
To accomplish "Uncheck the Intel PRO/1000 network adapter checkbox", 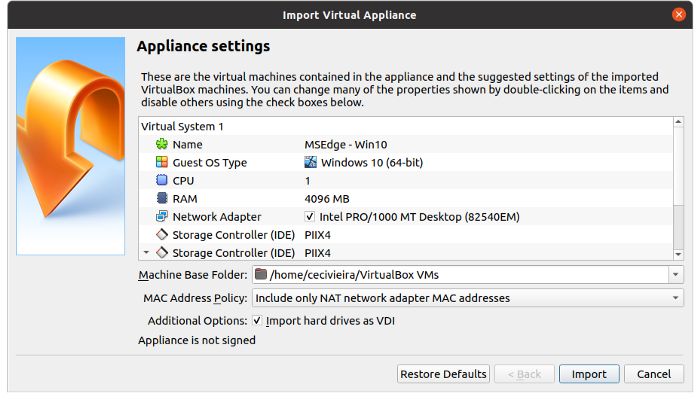I will pos(309,216).
